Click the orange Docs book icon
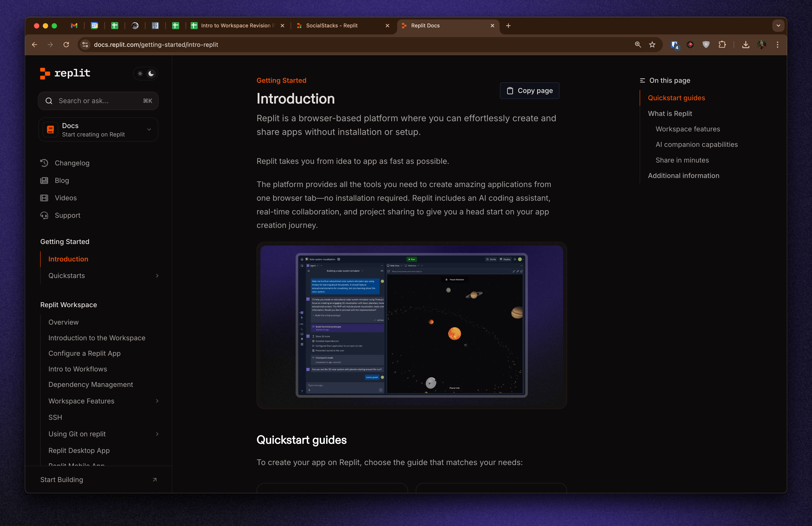Viewport: 812px width, 526px height. tap(51, 130)
